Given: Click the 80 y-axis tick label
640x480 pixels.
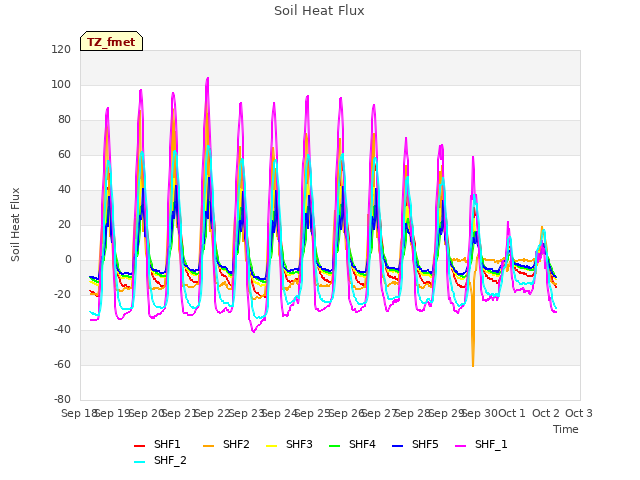Looking at the screenshot, I should pos(64,120).
